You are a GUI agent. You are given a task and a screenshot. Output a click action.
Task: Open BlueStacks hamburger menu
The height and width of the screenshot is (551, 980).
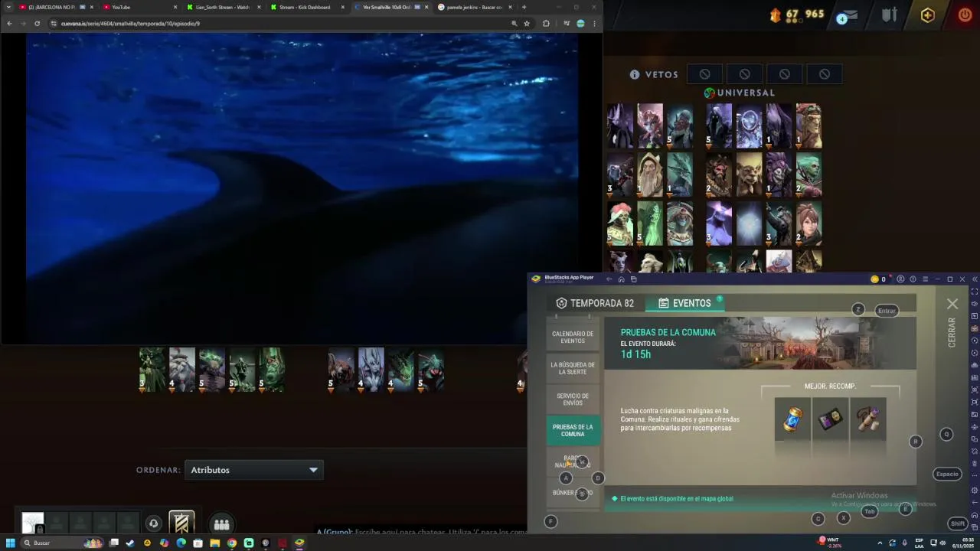pyautogui.click(x=925, y=279)
